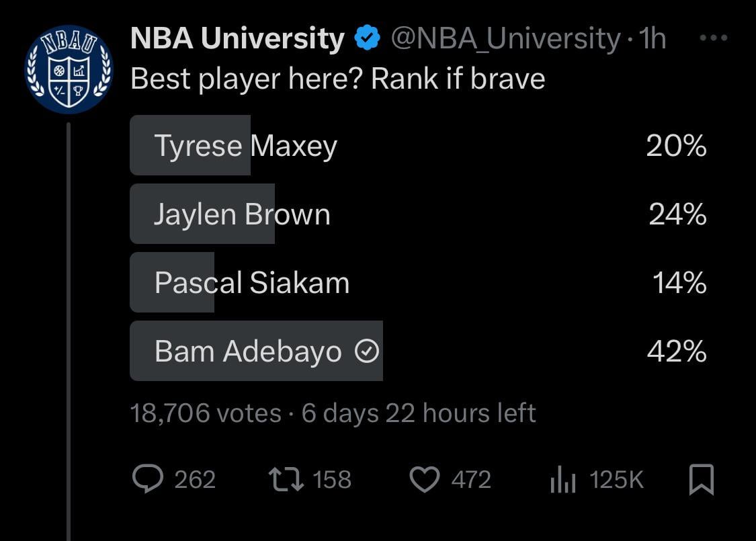
Task: Click the NBA University display name
Action: point(237,39)
